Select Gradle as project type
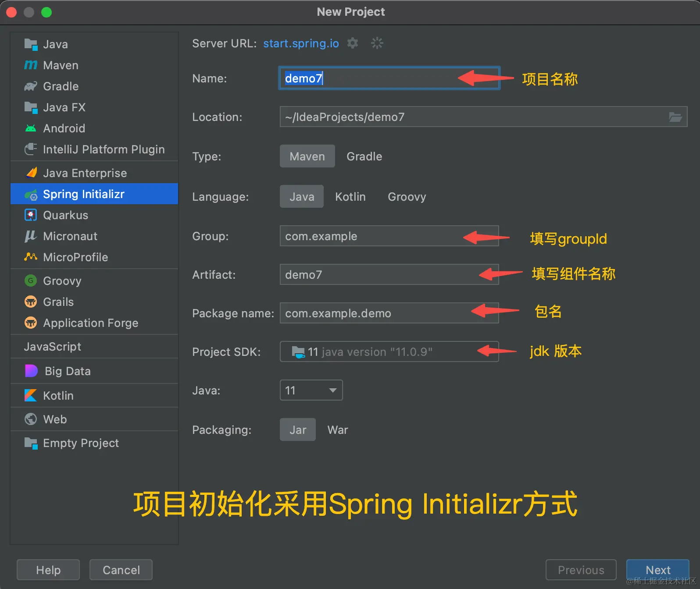This screenshot has width=700, height=589. point(364,156)
